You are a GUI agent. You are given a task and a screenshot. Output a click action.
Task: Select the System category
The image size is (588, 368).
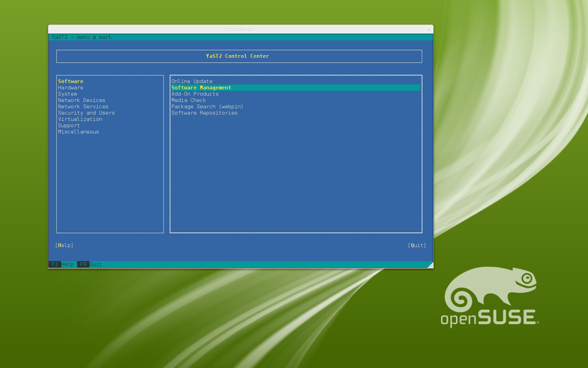tap(68, 94)
